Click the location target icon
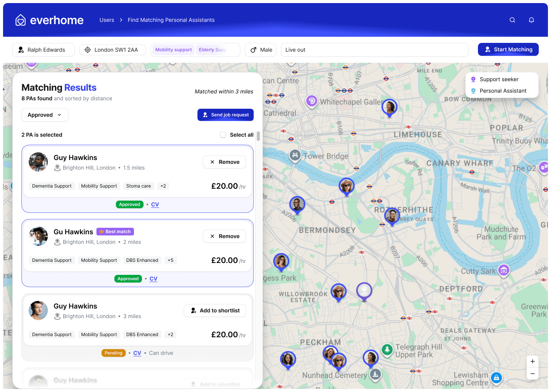Image resolution: width=551 pixels, height=392 pixels. (x=88, y=50)
